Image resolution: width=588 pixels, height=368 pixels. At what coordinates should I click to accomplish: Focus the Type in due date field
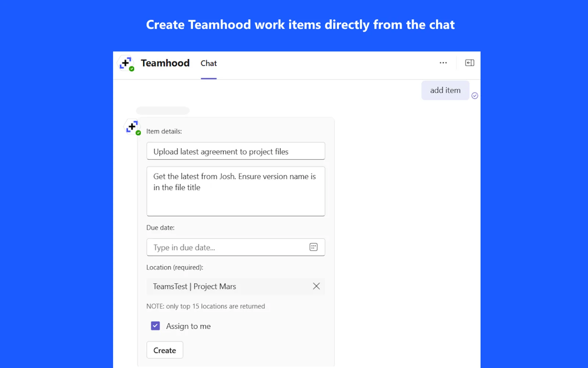236,247
